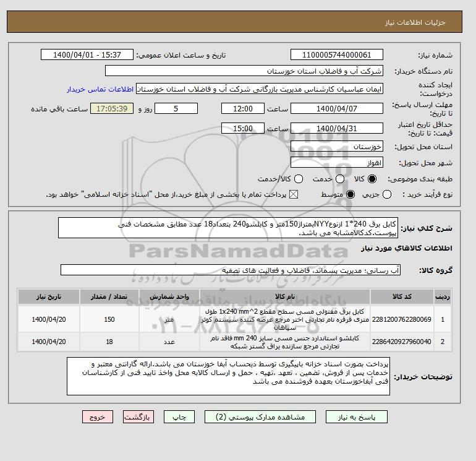Click the واحد شمارش column header
Viewport: 476px width, 461px height.
coord(169,296)
